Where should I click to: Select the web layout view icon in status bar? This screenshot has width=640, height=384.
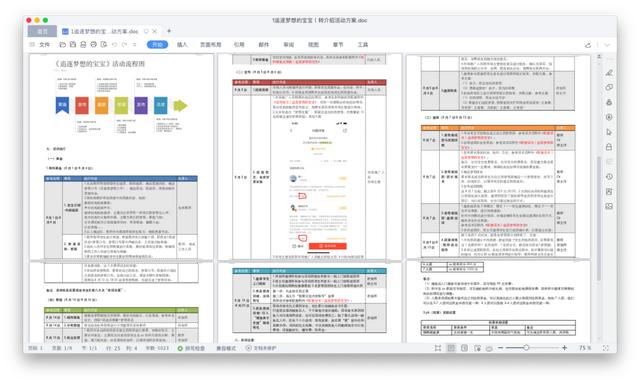click(x=477, y=348)
